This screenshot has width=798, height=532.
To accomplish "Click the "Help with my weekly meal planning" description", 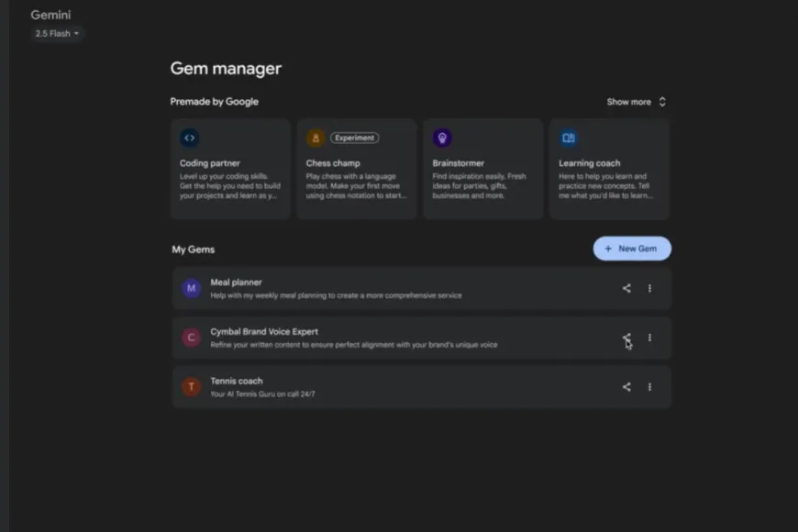I will [336, 295].
